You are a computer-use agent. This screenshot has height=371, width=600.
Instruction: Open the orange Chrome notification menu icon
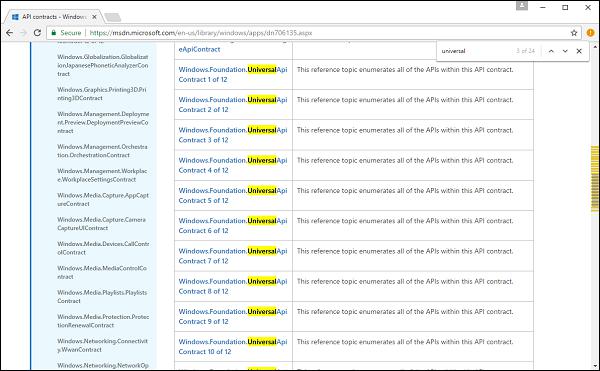[x=590, y=33]
